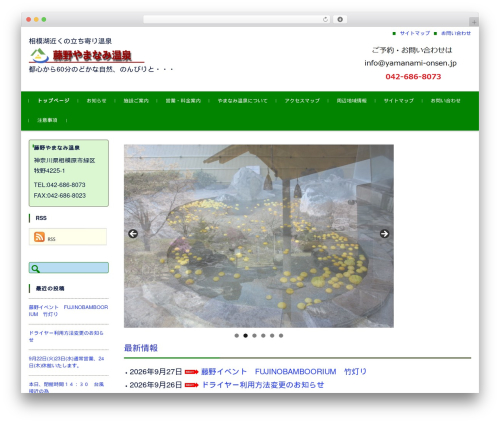Click into the blue sidebar search field
This screenshot has width=500, height=423.
click(x=69, y=268)
